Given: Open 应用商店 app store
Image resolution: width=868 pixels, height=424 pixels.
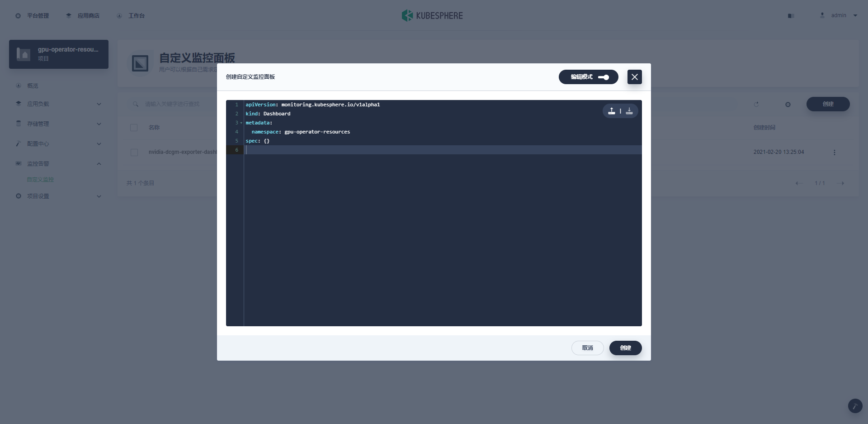Looking at the screenshot, I should tap(83, 16).
